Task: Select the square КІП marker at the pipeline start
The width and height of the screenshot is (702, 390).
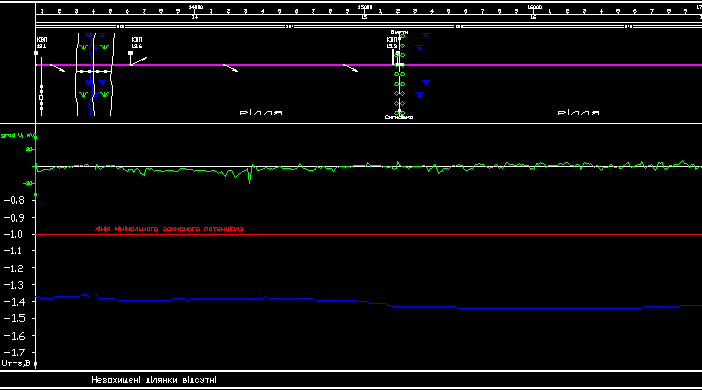Action: click(36, 53)
